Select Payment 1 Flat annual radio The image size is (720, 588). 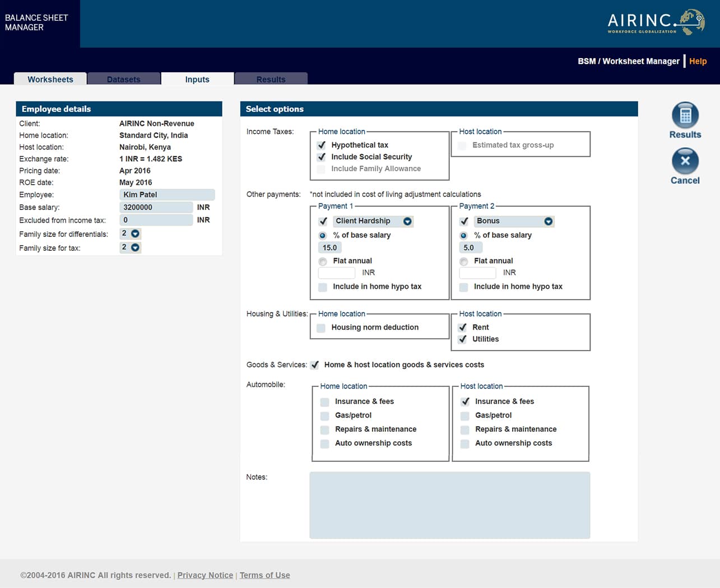click(323, 262)
